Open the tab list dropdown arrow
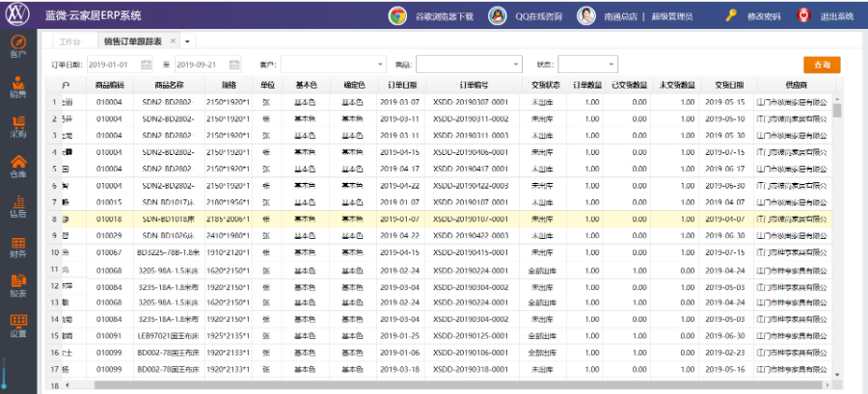 tap(187, 41)
